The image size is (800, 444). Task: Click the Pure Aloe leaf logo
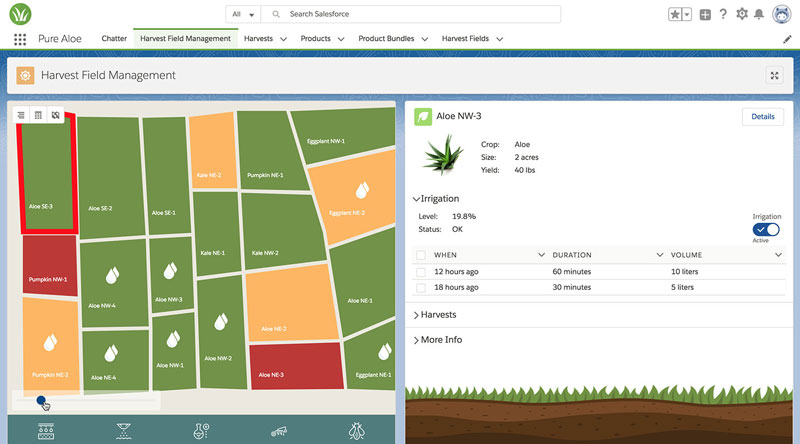tap(20, 14)
